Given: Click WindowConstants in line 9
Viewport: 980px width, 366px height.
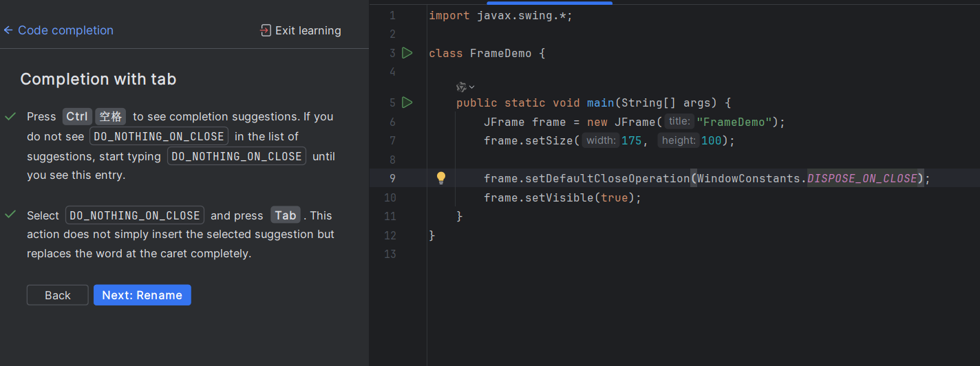Looking at the screenshot, I should point(748,178).
